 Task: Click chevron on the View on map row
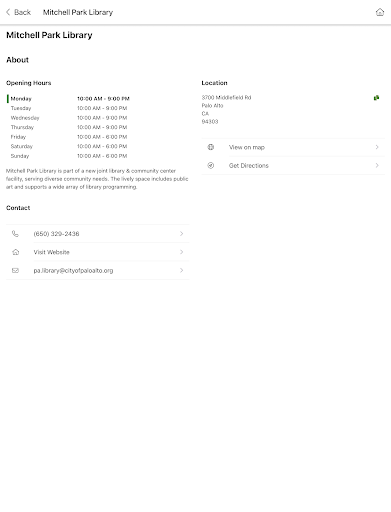click(377, 147)
